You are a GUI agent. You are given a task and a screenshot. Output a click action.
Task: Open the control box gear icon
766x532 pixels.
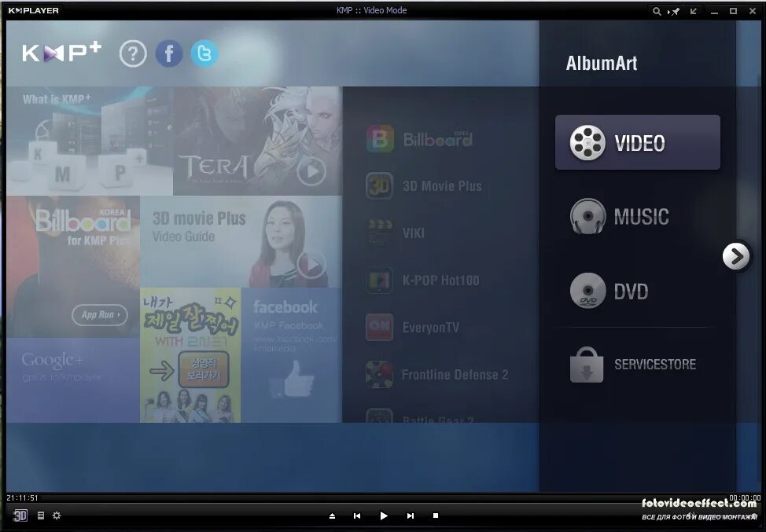point(57,515)
